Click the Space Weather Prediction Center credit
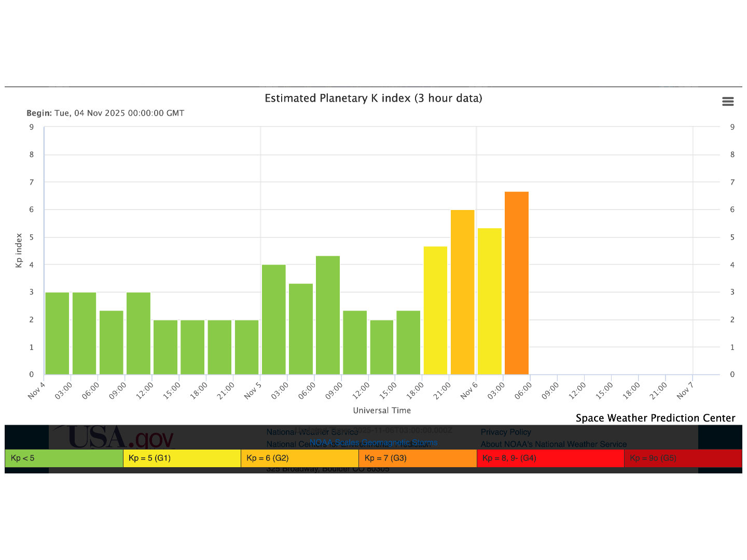This screenshot has width=747, height=560. pos(655,418)
